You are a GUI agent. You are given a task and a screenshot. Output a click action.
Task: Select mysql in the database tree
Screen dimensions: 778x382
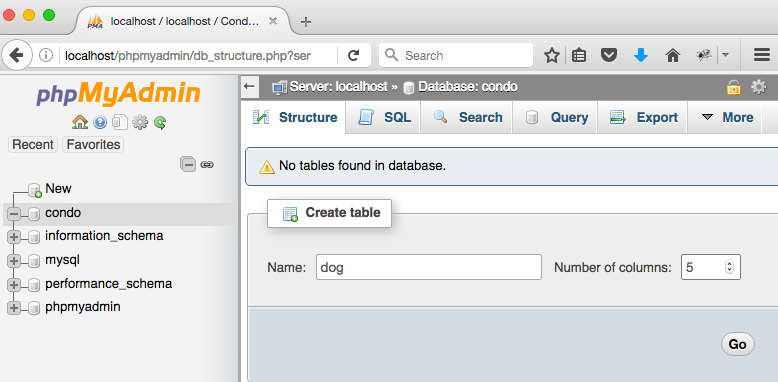click(62, 259)
